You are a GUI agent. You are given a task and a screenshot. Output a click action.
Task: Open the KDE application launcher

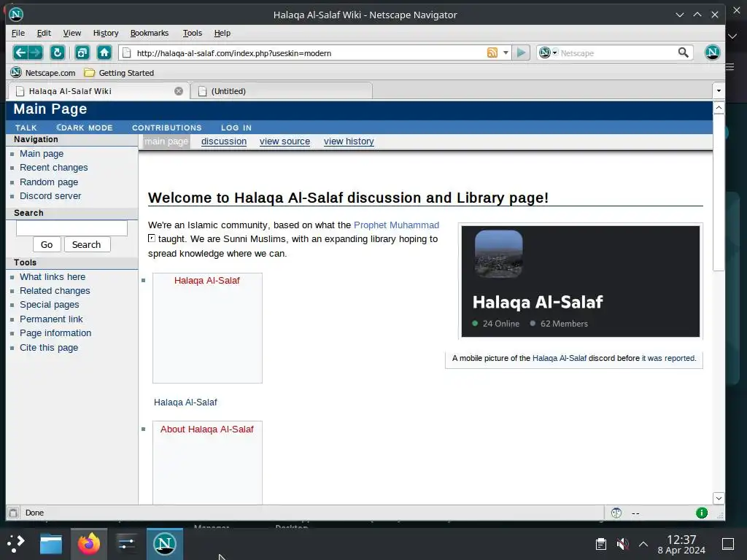click(16, 544)
